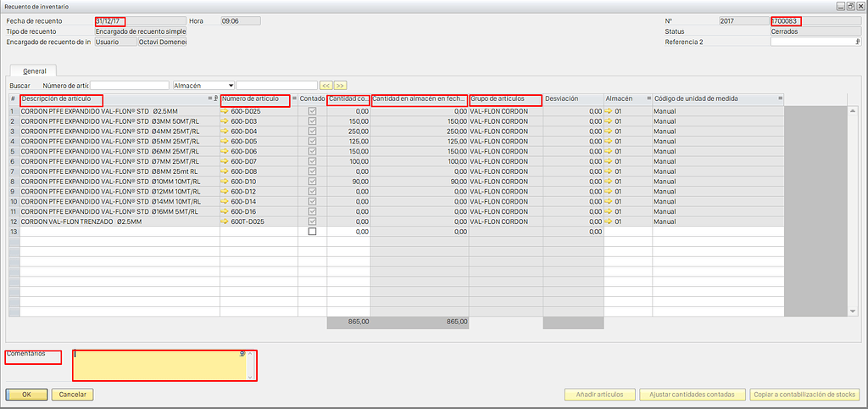
Task: Toggle Contado checkbox in row 13
Action: coord(312,232)
